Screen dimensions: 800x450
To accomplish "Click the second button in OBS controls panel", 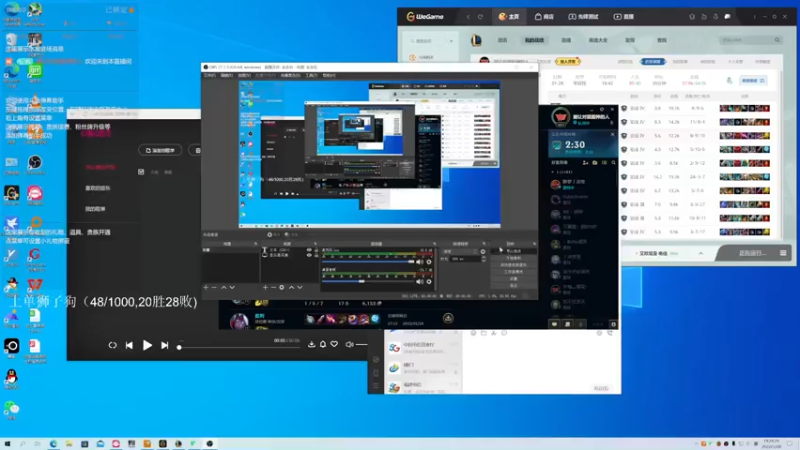I will 514,258.
